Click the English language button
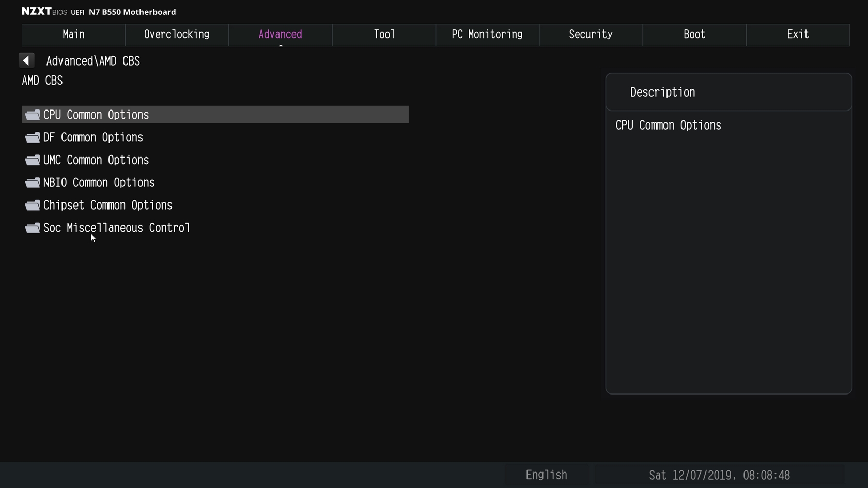 coord(547,475)
